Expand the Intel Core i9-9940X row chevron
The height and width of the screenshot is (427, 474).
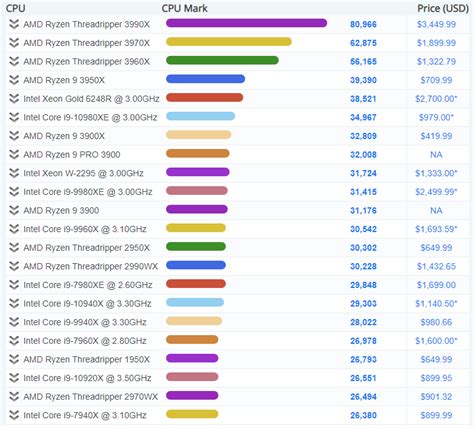[14, 322]
